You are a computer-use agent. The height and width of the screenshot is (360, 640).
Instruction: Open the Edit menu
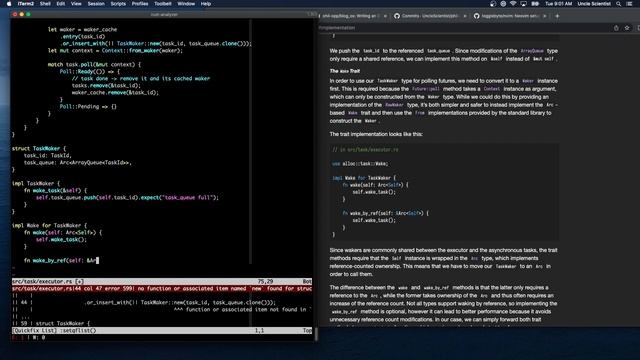pyautogui.click(x=61, y=4)
